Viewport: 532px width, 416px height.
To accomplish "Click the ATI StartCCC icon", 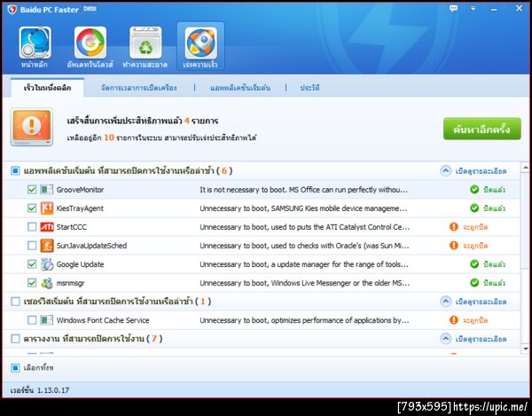I will (x=47, y=227).
